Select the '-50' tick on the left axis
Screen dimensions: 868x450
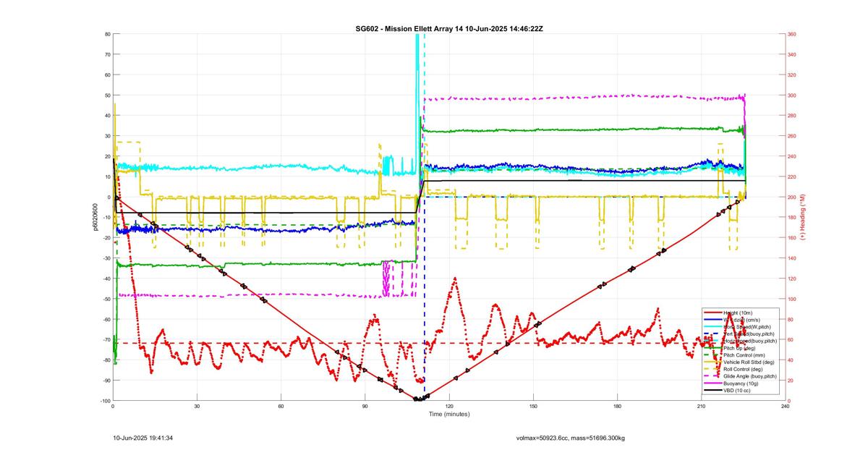click(x=106, y=299)
